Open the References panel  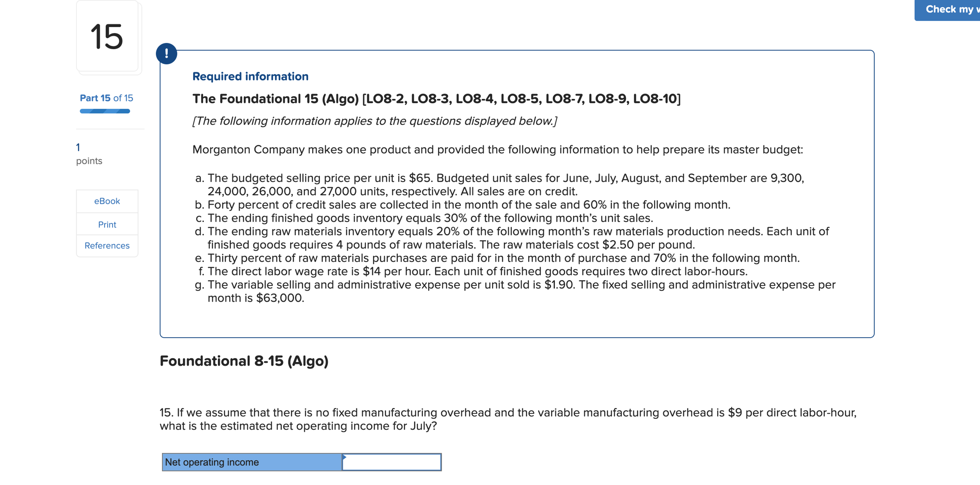click(106, 246)
